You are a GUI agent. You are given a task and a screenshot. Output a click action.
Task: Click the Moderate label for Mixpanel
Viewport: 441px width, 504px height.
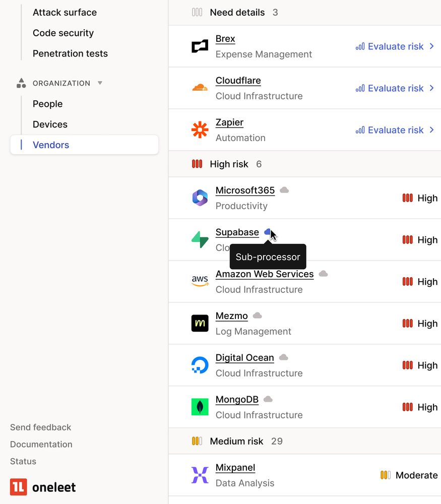[x=417, y=475]
